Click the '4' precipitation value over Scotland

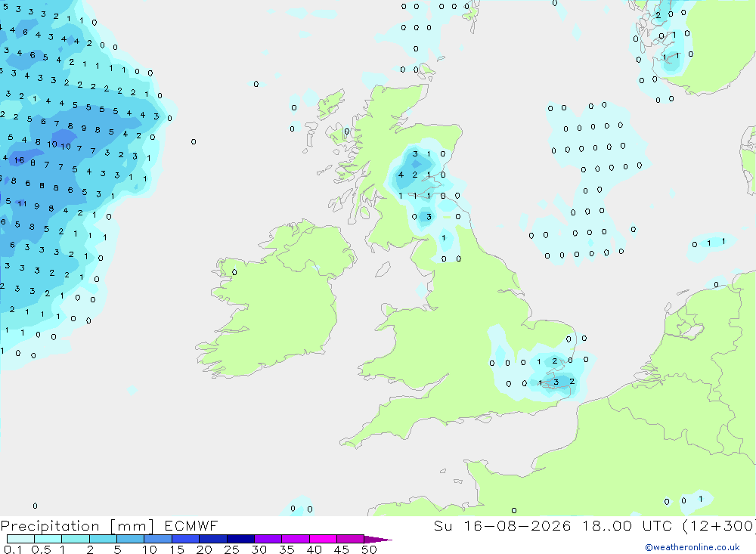(401, 175)
